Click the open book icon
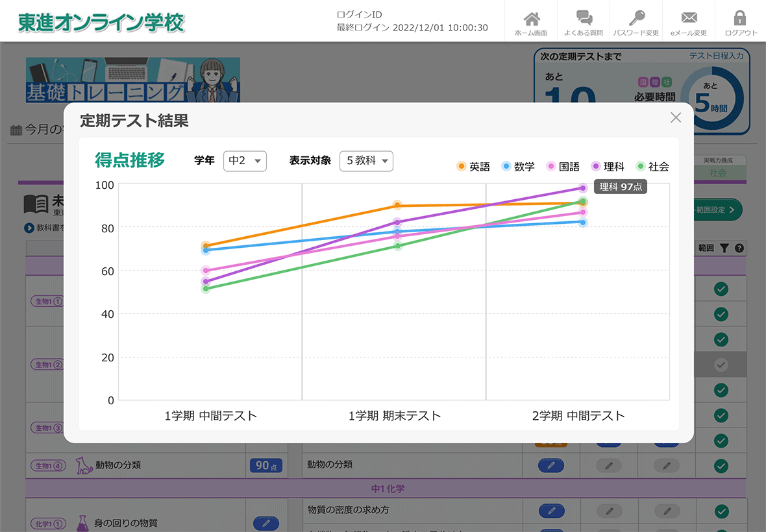Screen dimensions: 766x532 click(36, 204)
